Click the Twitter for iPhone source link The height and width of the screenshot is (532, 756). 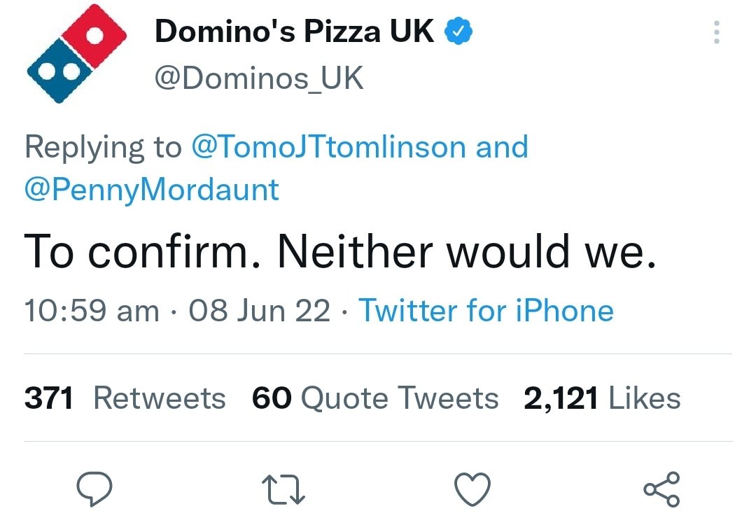click(x=486, y=311)
